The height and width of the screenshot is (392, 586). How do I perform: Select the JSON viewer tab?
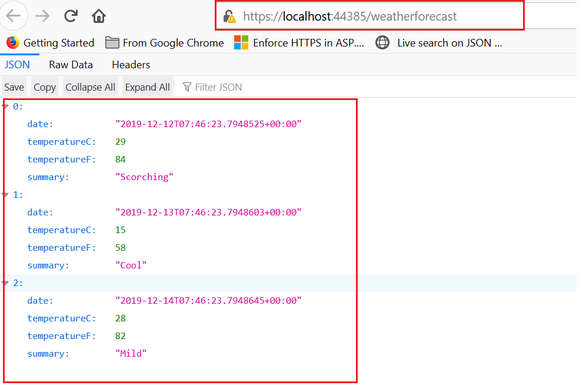(17, 65)
